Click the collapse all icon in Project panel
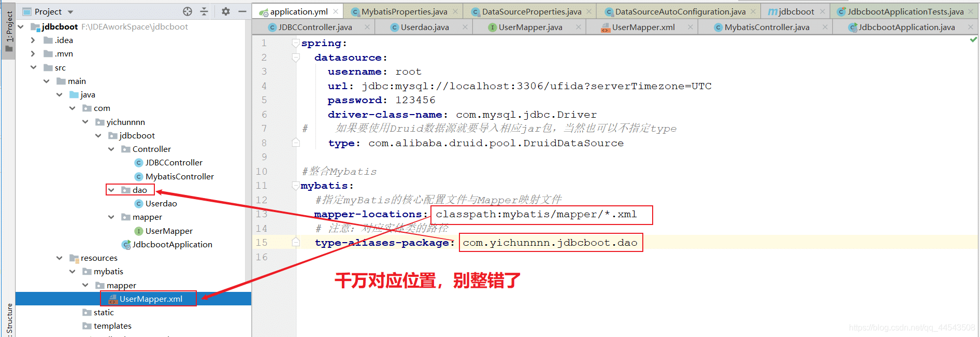 click(204, 11)
